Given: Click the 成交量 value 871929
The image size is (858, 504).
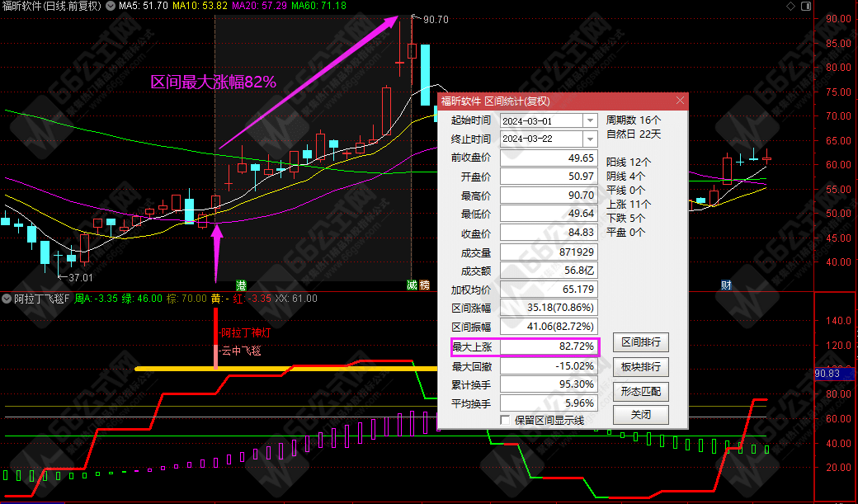Looking at the screenshot, I should click(x=549, y=252).
